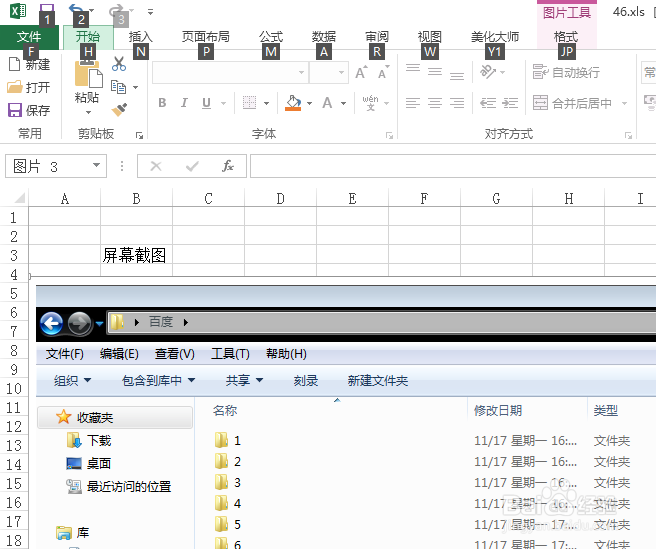This screenshot has width=656, height=549.
Task: Apply the font color A button
Action: (327, 103)
